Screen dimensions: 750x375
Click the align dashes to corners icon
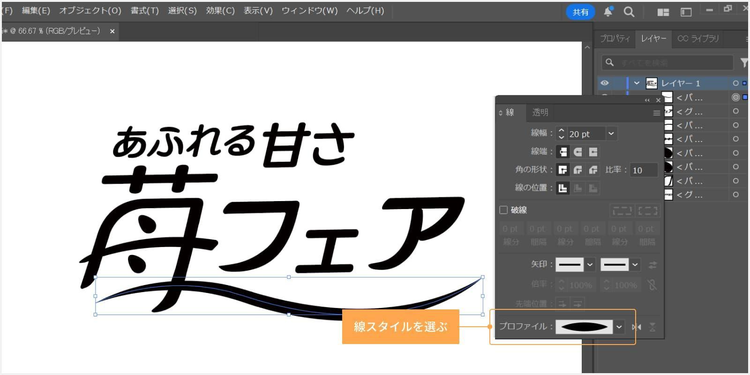[x=648, y=210]
